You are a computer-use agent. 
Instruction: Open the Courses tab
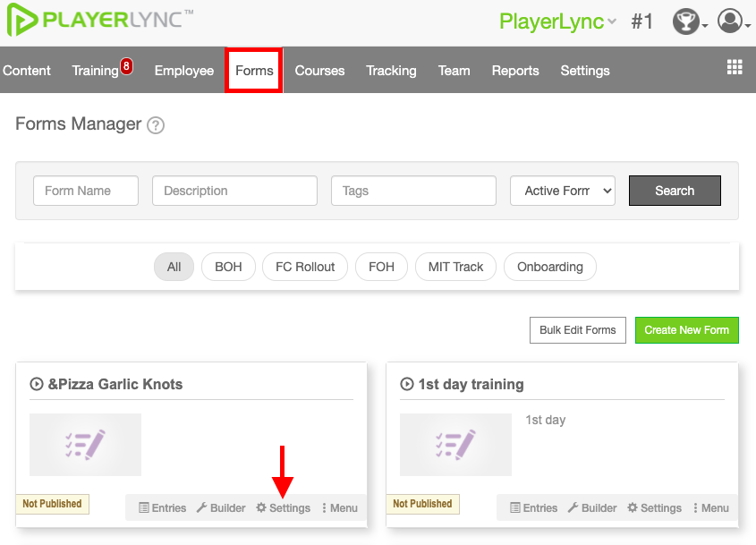[x=319, y=71]
